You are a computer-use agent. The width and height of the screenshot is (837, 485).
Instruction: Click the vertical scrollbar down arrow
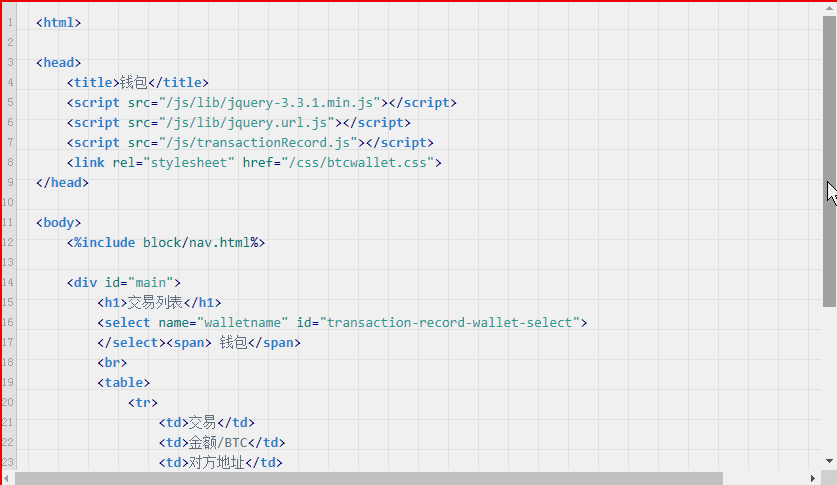829,460
